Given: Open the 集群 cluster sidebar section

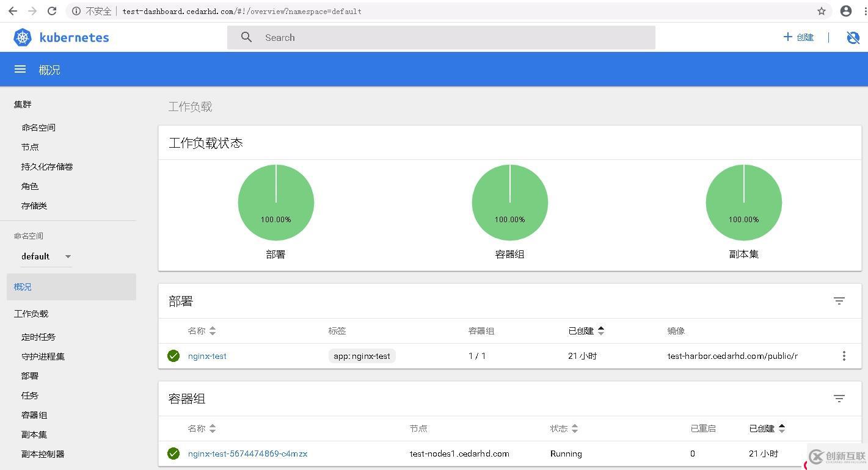Looking at the screenshot, I should click(x=23, y=104).
